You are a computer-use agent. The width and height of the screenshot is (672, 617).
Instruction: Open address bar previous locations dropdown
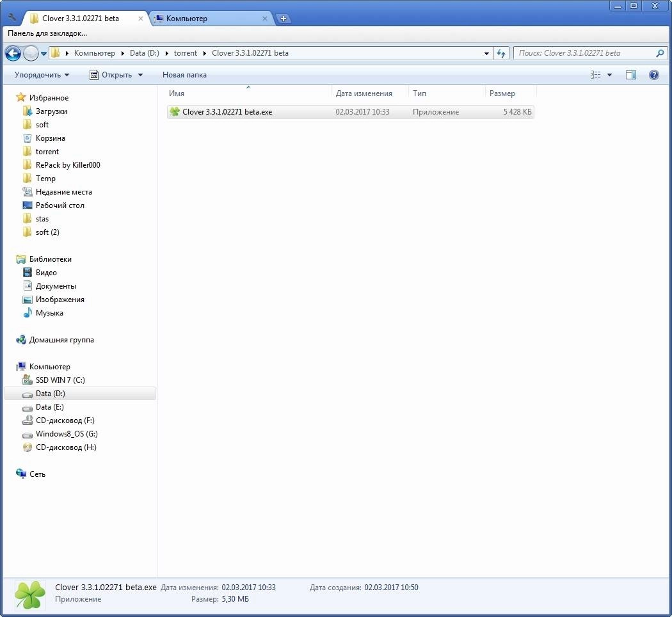click(x=486, y=54)
